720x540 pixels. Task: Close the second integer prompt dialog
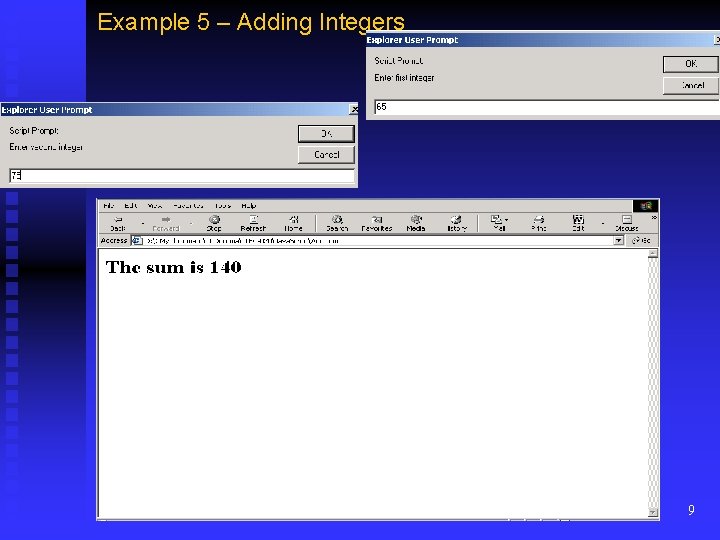pos(354,109)
